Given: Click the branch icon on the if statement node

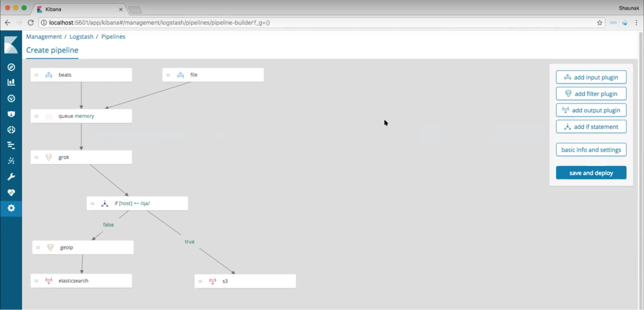Looking at the screenshot, I should 105,203.
